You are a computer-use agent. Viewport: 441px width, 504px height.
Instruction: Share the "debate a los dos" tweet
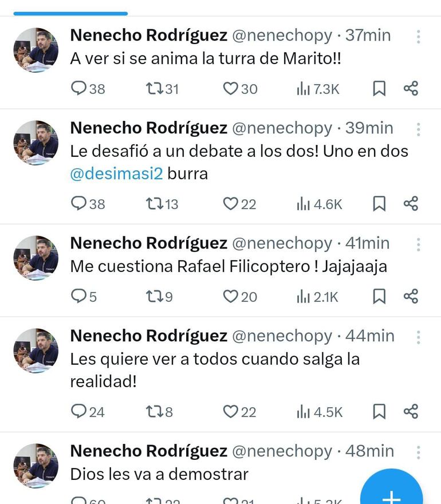[x=411, y=204]
